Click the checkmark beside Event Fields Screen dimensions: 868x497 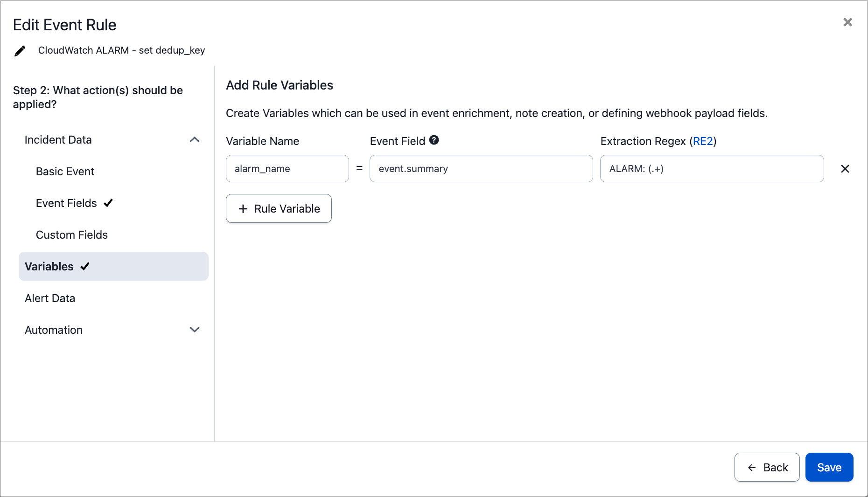point(108,203)
